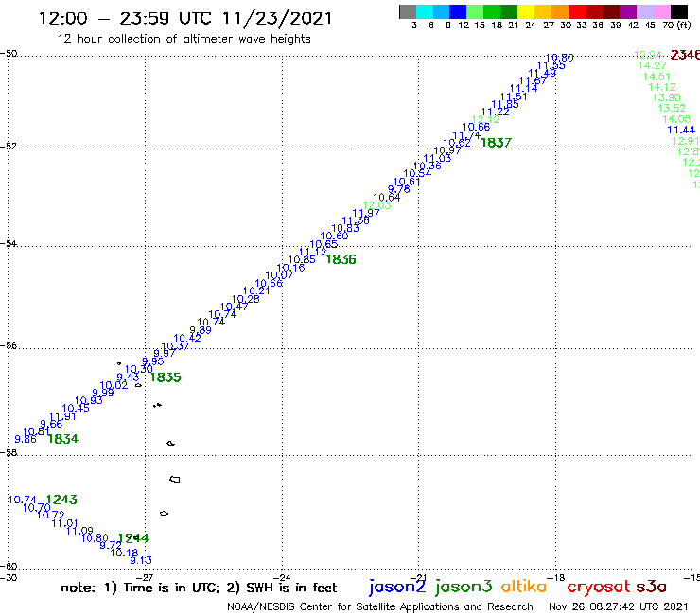Click the 1244 pass time label
700x615 pixels.
pos(133,538)
